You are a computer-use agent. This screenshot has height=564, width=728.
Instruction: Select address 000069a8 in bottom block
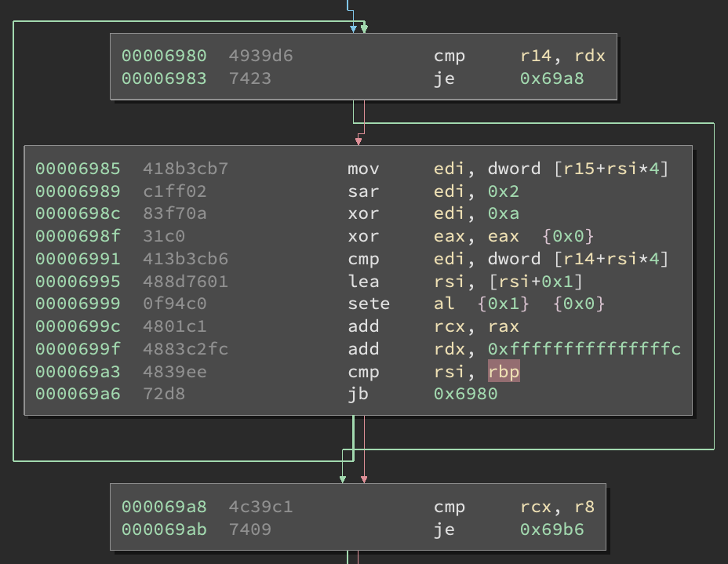[x=164, y=507]
